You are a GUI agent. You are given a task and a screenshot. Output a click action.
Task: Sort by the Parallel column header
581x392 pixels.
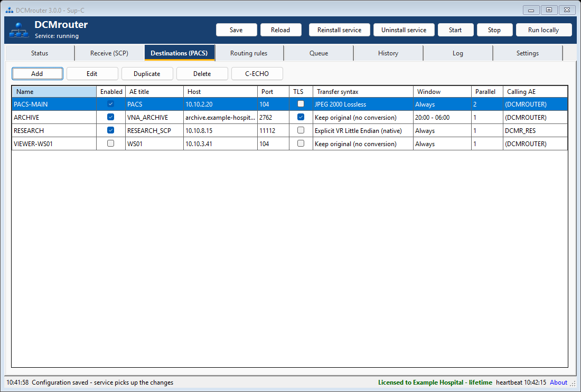click(x=488, y=91)
